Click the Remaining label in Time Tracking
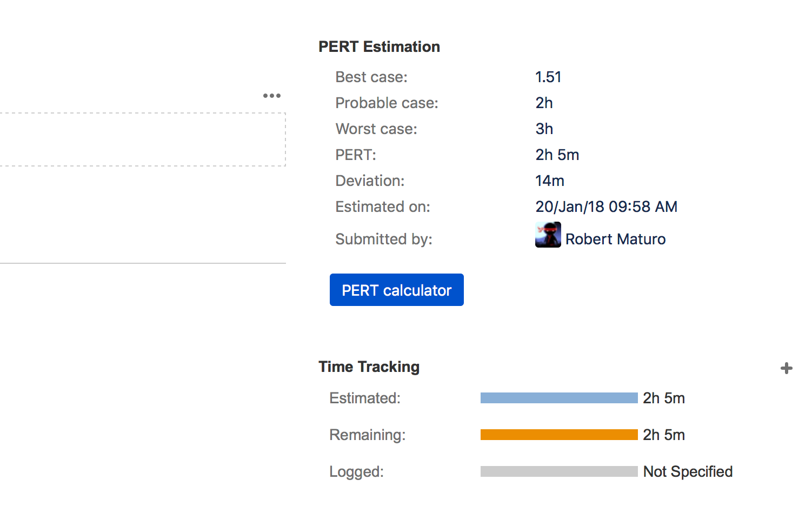 point(368,435)
